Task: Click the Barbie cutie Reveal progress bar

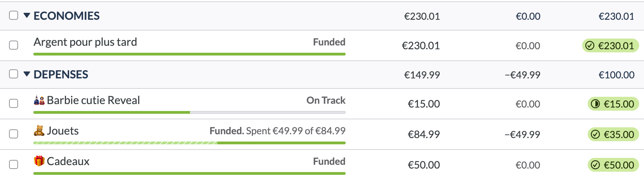Action: coord(189,112)
